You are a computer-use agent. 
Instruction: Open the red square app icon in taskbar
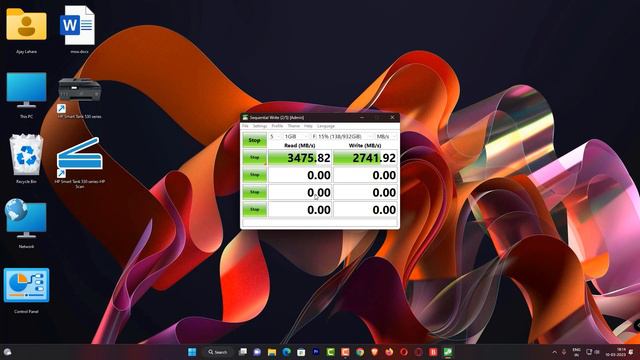pos(433,352)
